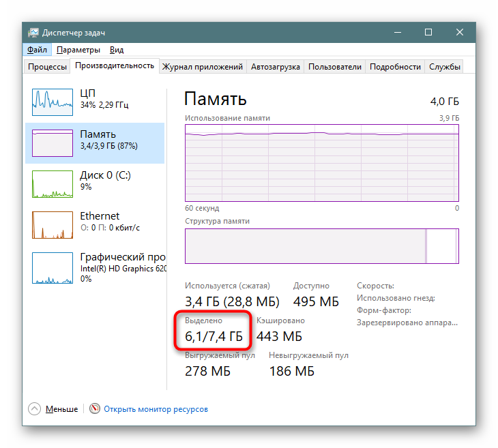Screen dimensions: 498x448
Task: Click the Доступно 495 МБ value
Action: coord(316,301)
